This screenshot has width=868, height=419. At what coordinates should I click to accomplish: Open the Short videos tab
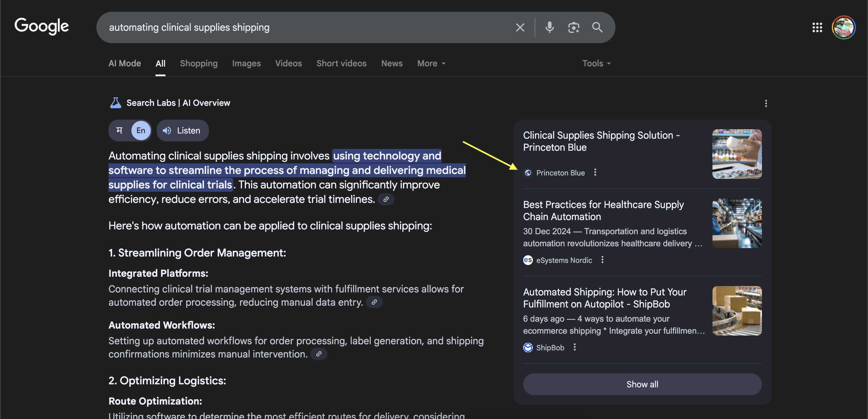[341, 63]
